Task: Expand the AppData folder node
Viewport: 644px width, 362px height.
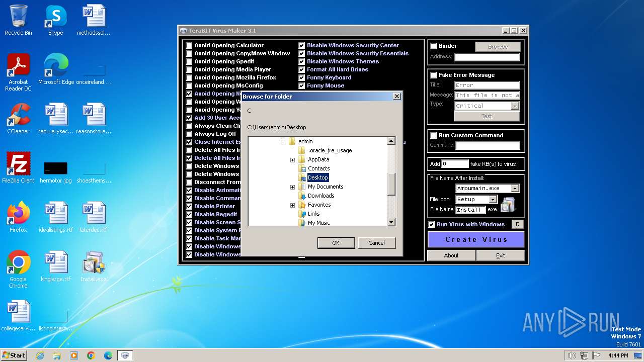Action: (292, 160)
